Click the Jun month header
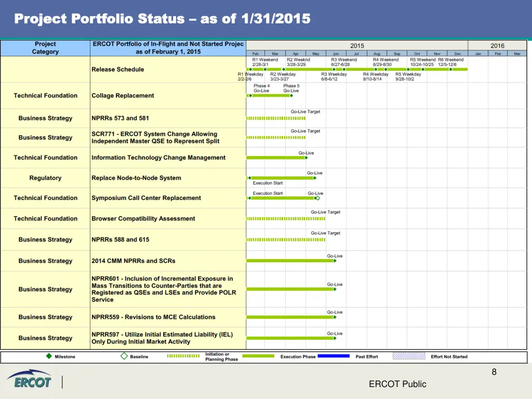The height and width of the screenshot is (399, 532). click(336, 54)
